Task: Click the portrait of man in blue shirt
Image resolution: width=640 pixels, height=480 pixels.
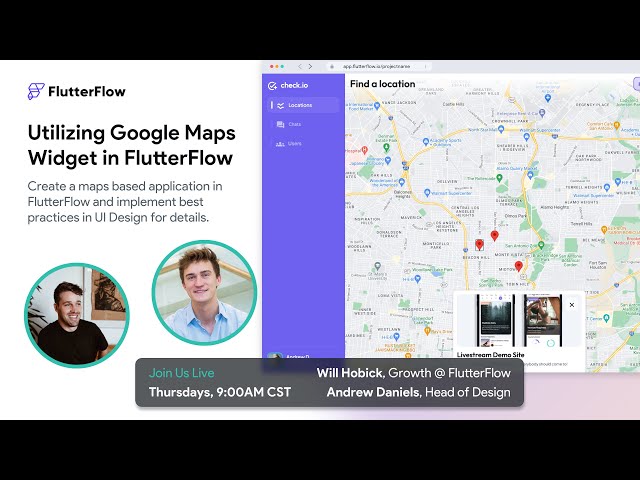Action: tap(204, 293)
